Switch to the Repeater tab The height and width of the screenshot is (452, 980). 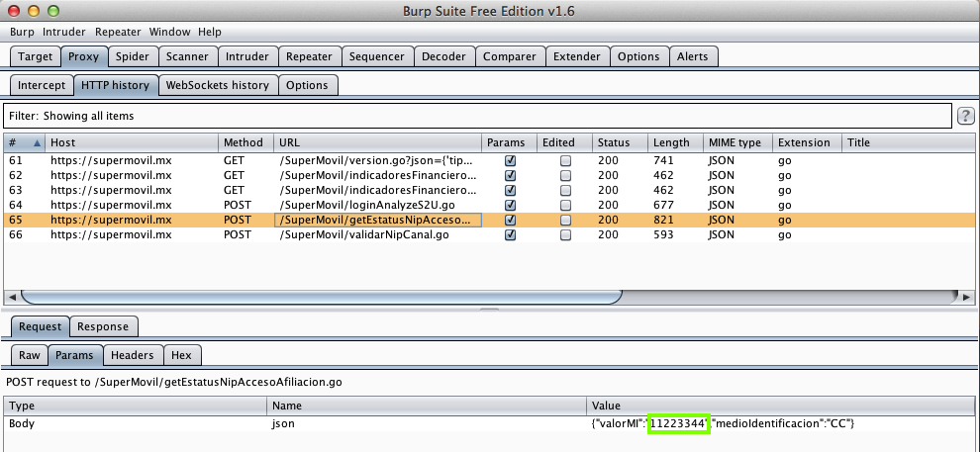pyautogui.click(x=308, y=57)
